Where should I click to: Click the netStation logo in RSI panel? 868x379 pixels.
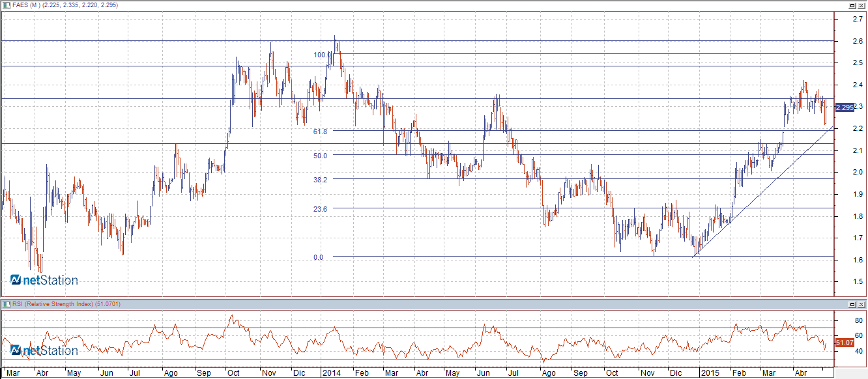tap(44, 350)
